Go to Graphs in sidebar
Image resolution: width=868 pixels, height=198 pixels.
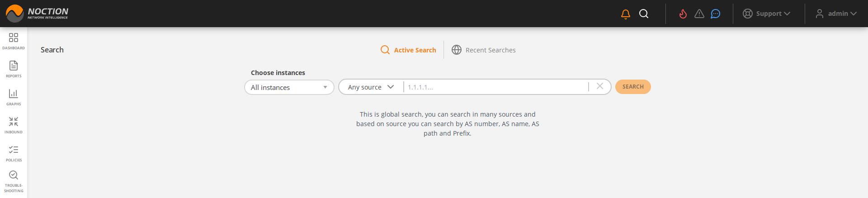14,97
